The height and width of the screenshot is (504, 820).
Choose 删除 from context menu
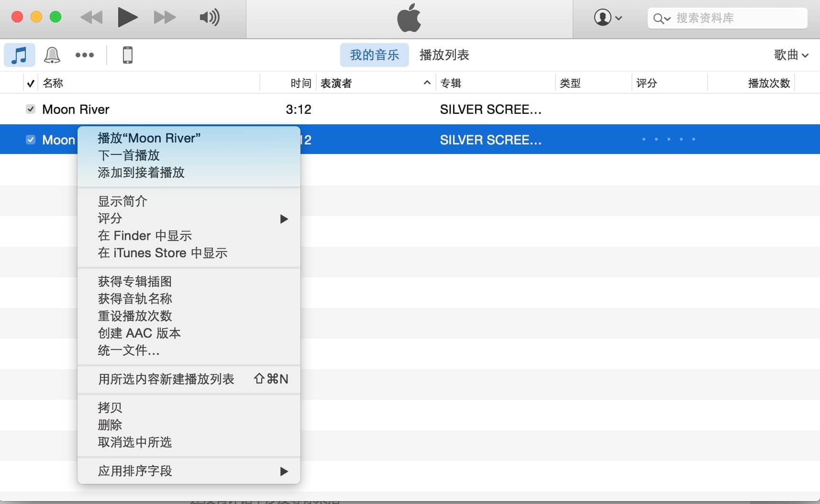pyautogui.click(x=189, y=425)
